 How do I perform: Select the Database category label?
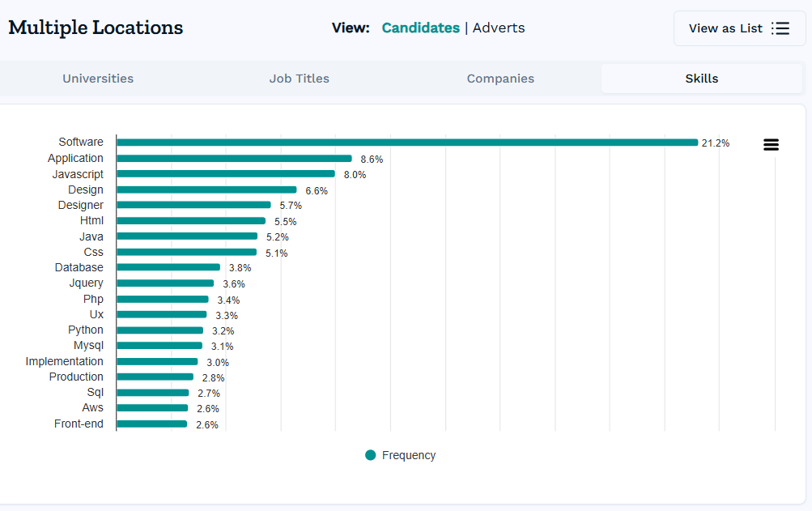click(79, 267)
